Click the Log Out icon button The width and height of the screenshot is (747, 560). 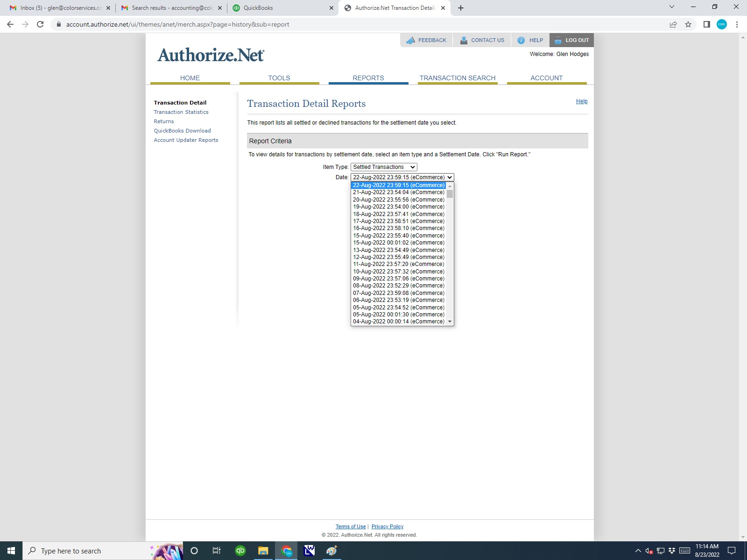tap(558, 41)
